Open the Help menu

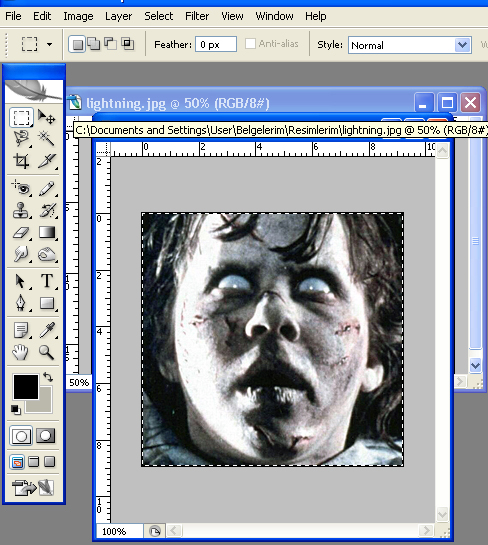pos(316,16)
